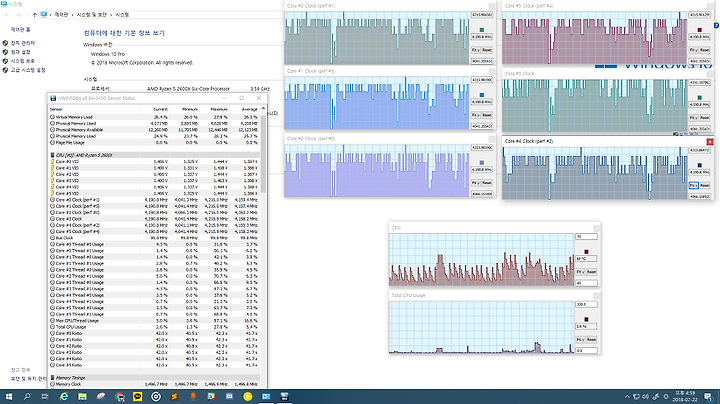Select Memory Timings group header
The width and height of the screenshot is (720, 404).
coord(154,377)
